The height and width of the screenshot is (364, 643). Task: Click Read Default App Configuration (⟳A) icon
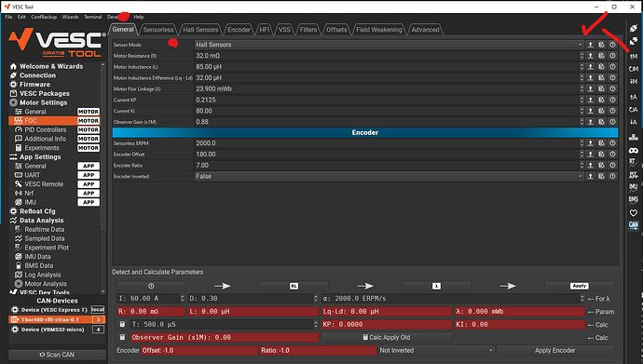pos(634,109)
